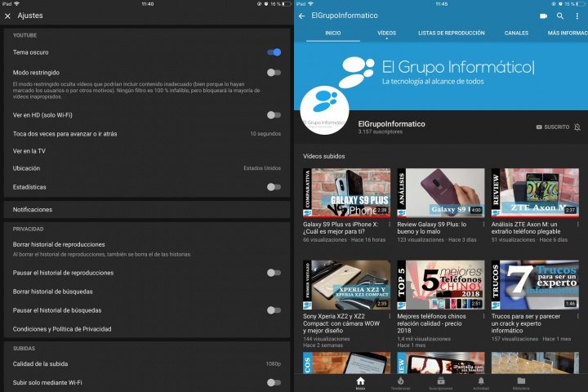Screen dimensions: 588x392
Task: Tap the 'Vídeos subidos' section heading
Action: pos(324,156)
